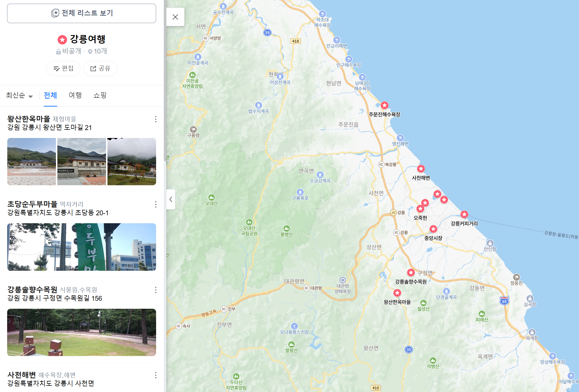Click the 주문진읍 town label on map

pos(348,125)
